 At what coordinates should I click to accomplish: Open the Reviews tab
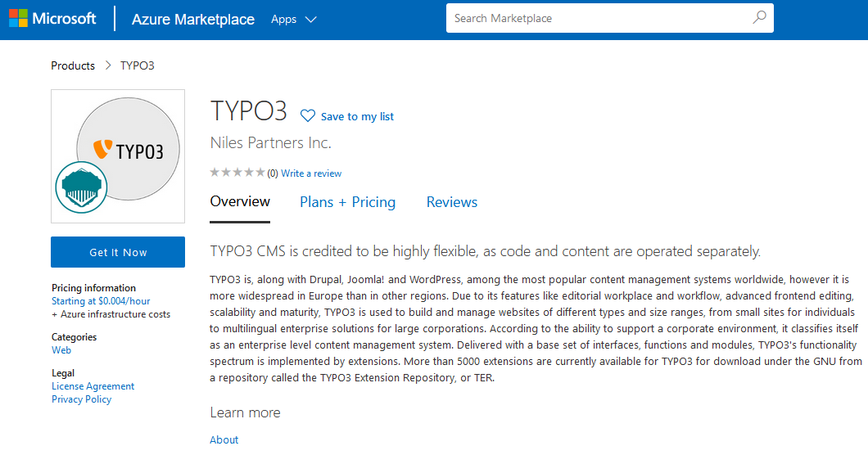click(x=451, y=202)
